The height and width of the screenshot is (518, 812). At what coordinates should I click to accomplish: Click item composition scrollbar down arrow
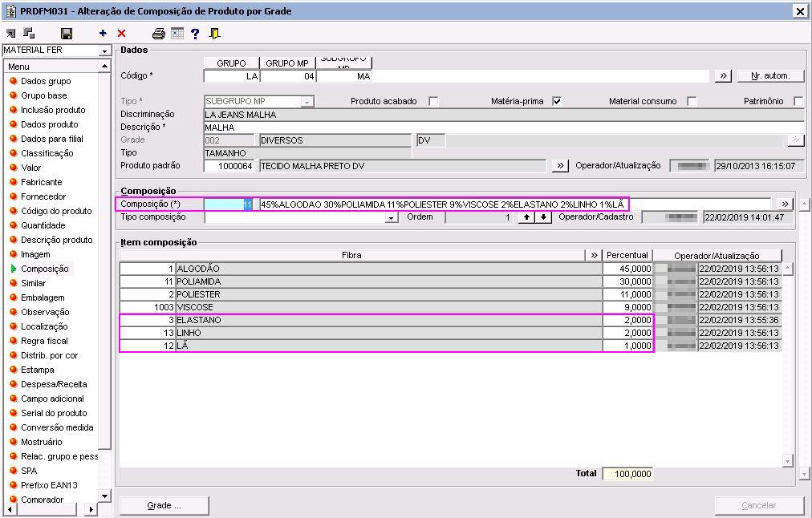pyautogui.click(x=788, y=461)
